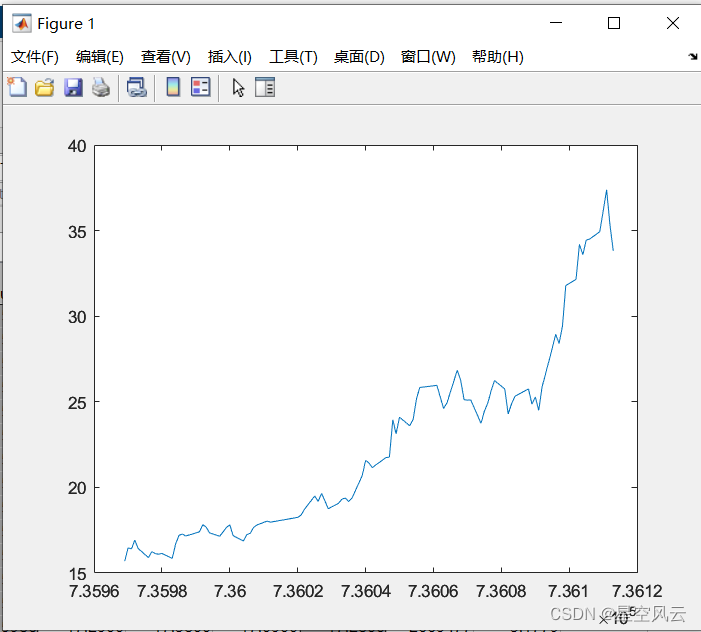Open the 文件(F) menu
The image size is (701, 632).
tap(35, 57)
